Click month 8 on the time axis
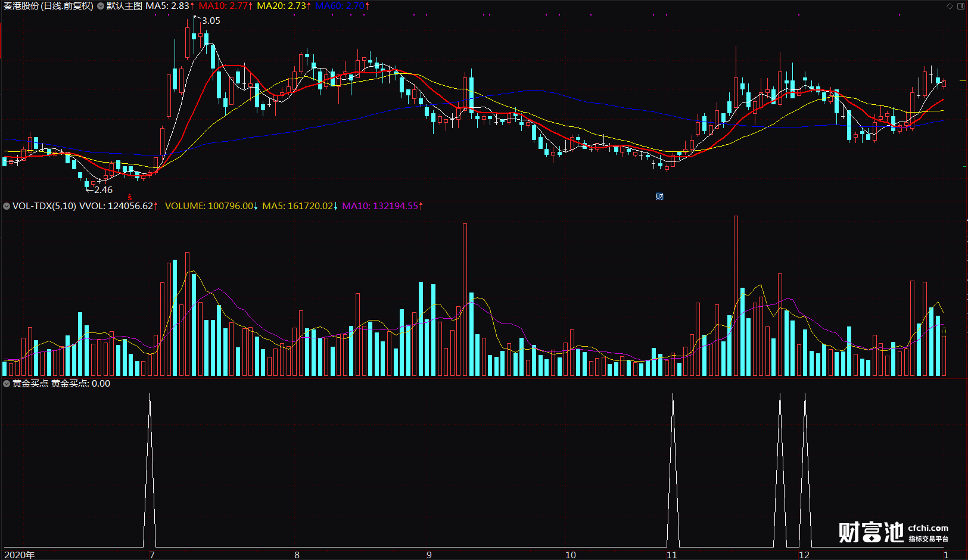The height and width of the screenshot is (560, 968). pyautogui.click(x=297, y=555)
